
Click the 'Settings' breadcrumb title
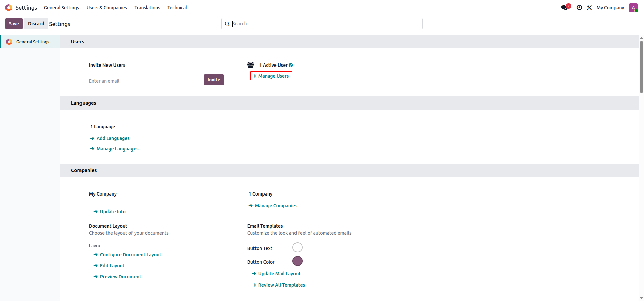(x=60, y=24)
